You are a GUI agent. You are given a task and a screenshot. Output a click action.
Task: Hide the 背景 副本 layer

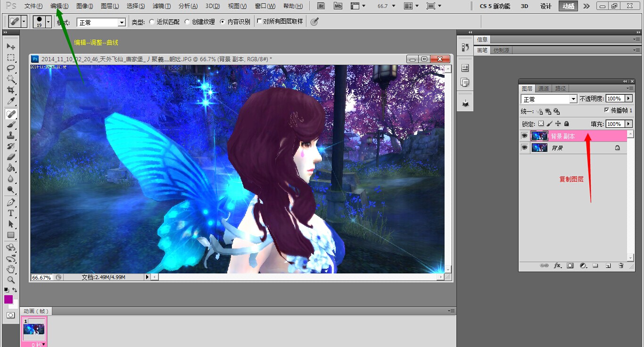[524, 136]
